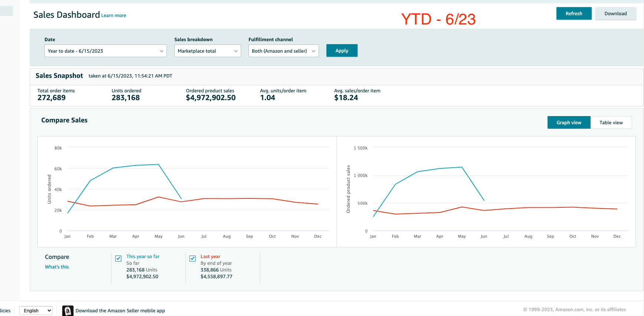Open Download the Amazon Seller mobile app link

tap(120, 310)
